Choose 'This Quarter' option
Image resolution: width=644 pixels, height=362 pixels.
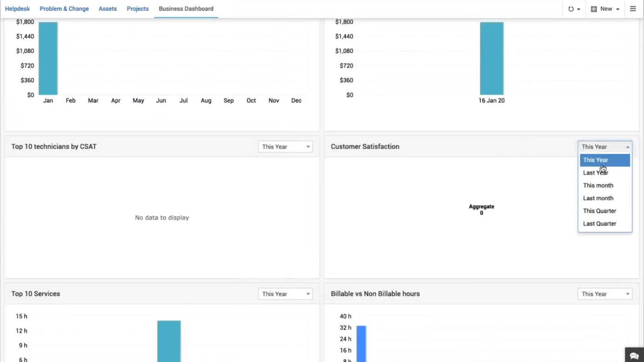coord(599,211)
